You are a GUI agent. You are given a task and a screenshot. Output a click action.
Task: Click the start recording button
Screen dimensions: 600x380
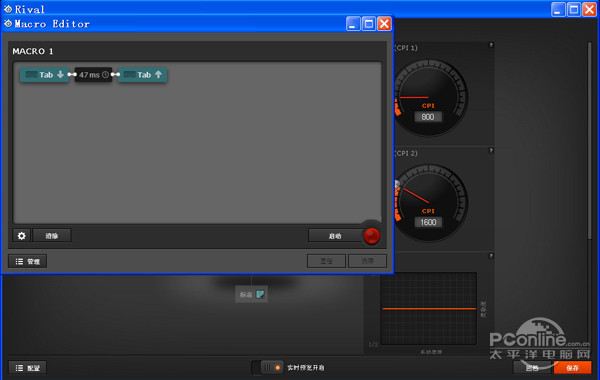coord(335,236)
